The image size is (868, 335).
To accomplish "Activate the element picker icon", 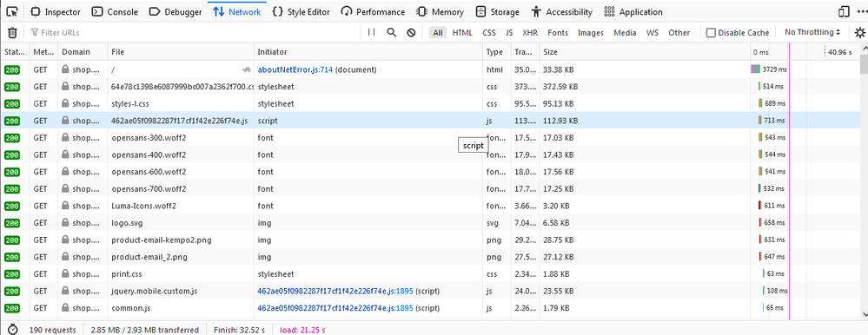I will pyautogui.click(x=11, y=11).
